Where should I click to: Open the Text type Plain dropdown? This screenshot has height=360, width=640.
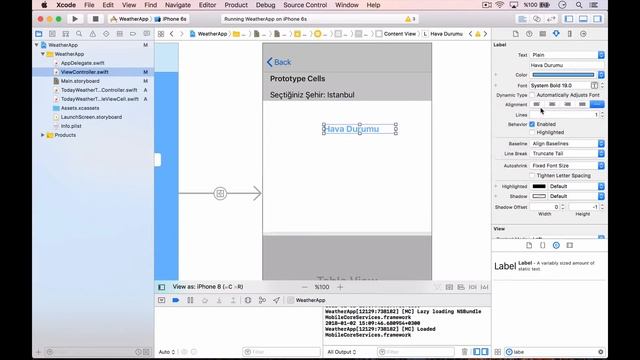click(x=567, y=55)
